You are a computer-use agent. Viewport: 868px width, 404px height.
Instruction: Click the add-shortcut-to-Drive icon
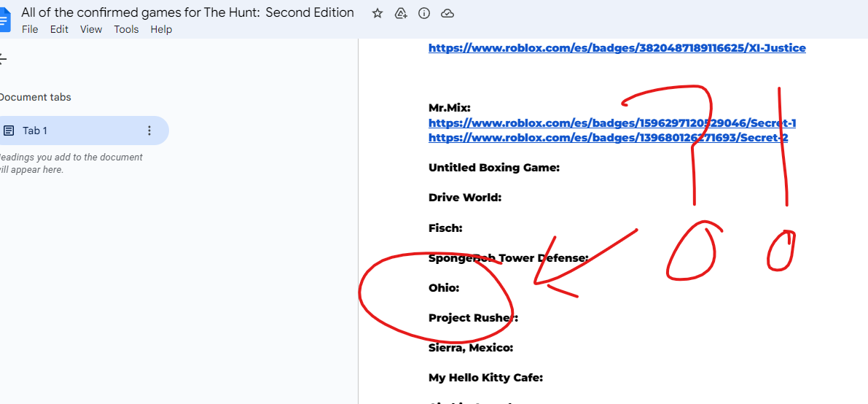point(401,13)
